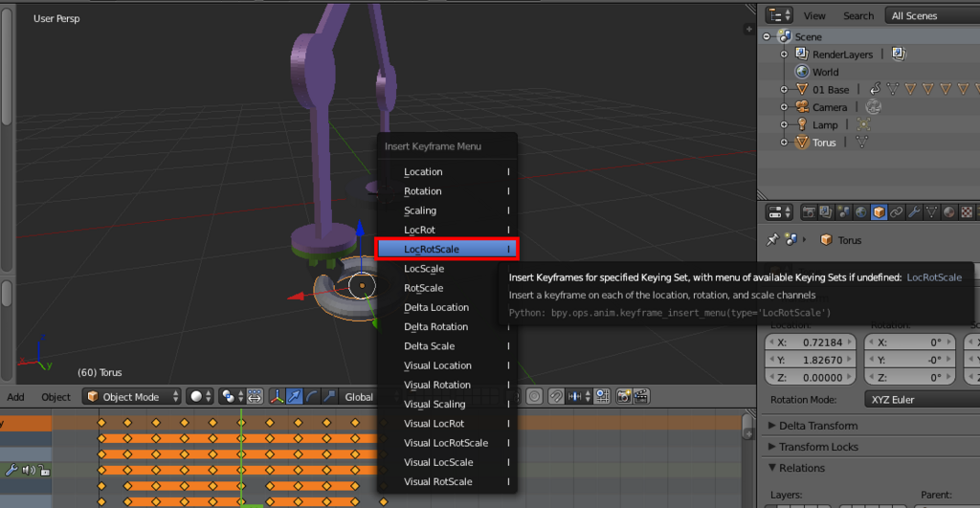Open the pivot point selector
The height and width of the screenshot is (508, 980).
pyautogui.click(x=232, y=396)
